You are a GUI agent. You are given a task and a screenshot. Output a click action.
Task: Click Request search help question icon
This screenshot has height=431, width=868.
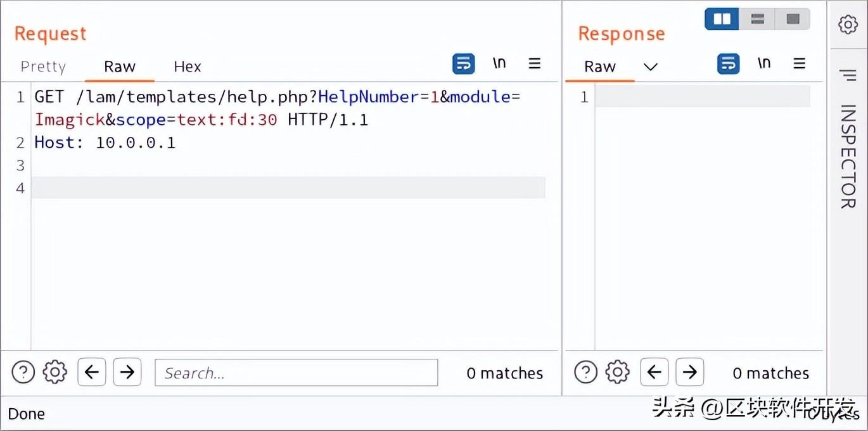point(23,372)
